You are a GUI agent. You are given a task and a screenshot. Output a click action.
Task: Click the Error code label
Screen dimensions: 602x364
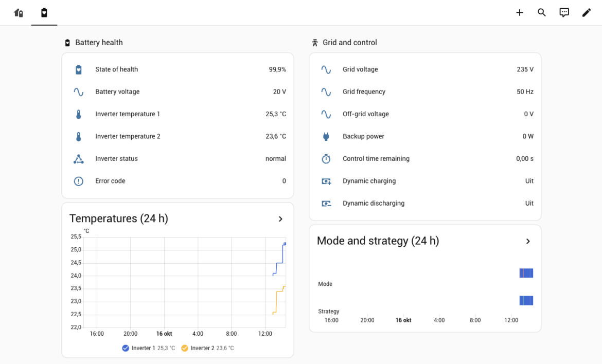point(110,180)
